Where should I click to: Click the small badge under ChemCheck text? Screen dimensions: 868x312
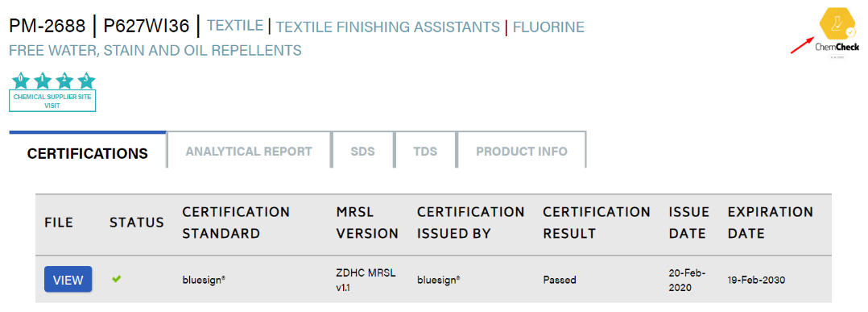point(837,57)
